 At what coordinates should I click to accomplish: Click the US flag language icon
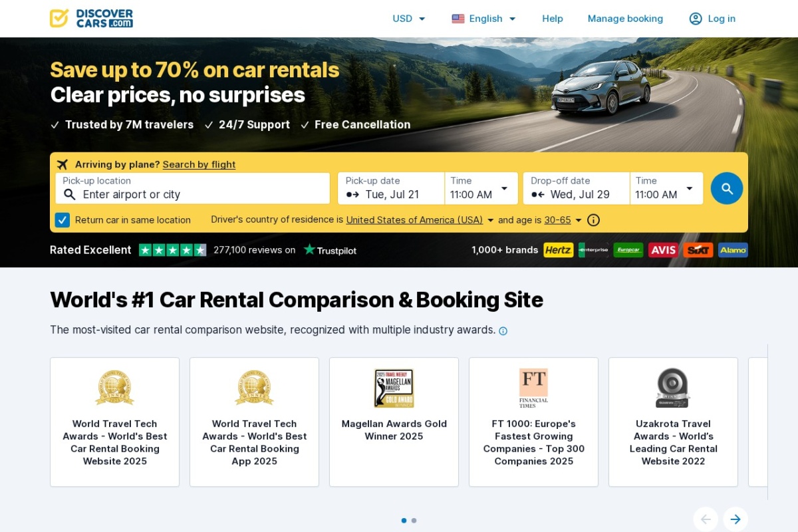pos(458,19)
